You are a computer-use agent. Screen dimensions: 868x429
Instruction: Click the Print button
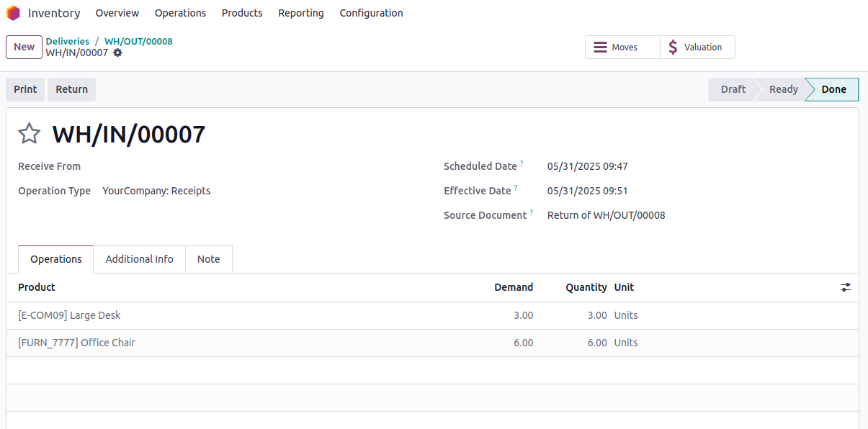pos(25,89)
